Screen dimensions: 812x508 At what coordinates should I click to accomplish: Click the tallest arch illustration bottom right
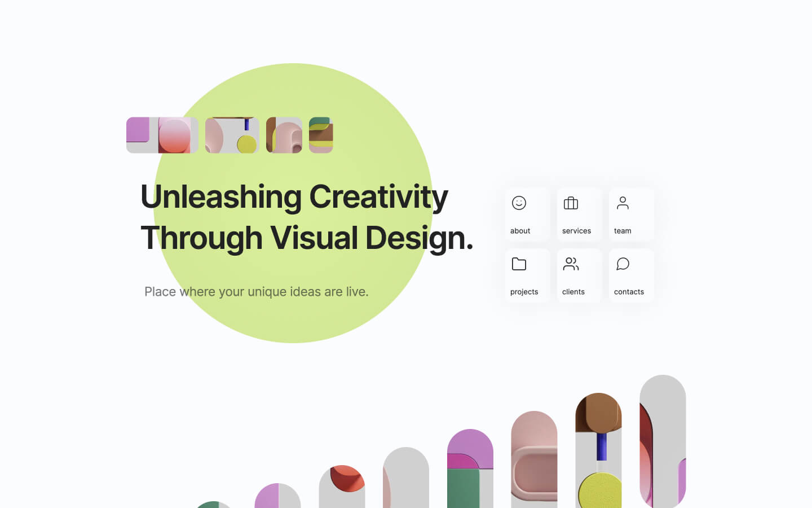pyautogui.click(x=663, y=440)
